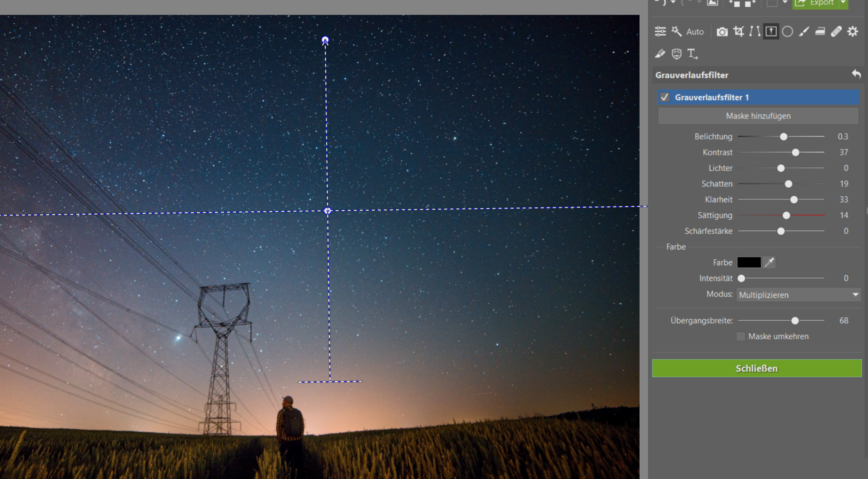
Task: Open the gear settings icon in toolbar
Action: click(x=853, y=31)
